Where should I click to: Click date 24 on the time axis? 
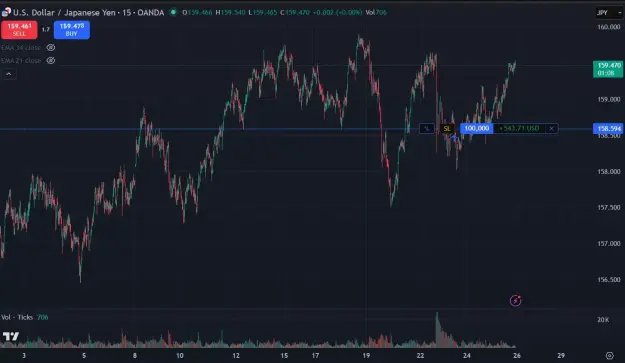pyautogui.click(x=467, y=355)
